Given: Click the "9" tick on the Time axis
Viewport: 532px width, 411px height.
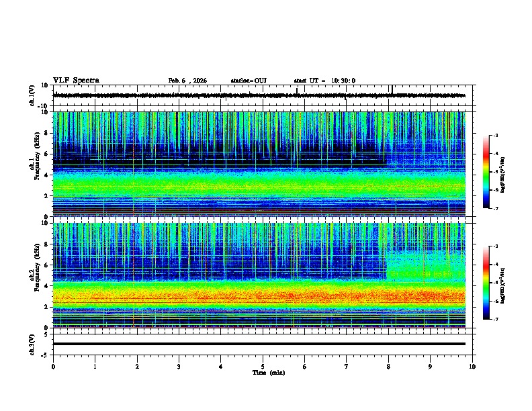Looking at the screenshot, I should (x=430, y=367).
